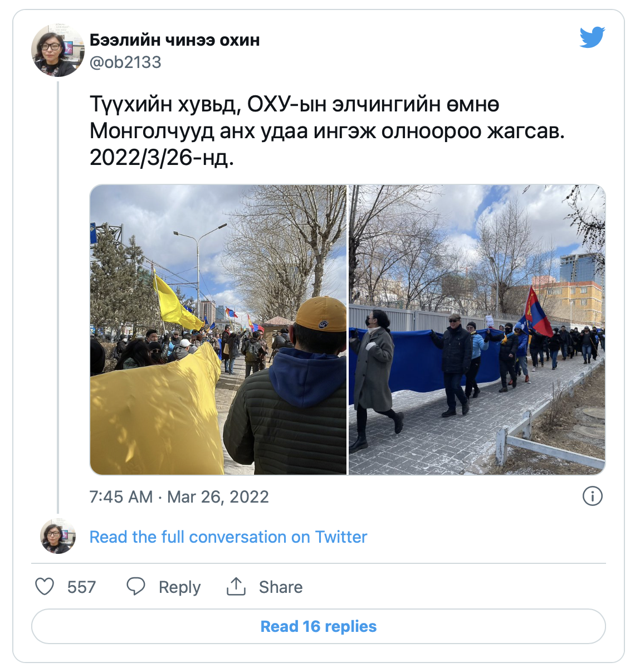Image resolution: width=635 pixels, height=672 pixels.
Task: Click the Twitter bird logo icon
Action: coord(592,37)
